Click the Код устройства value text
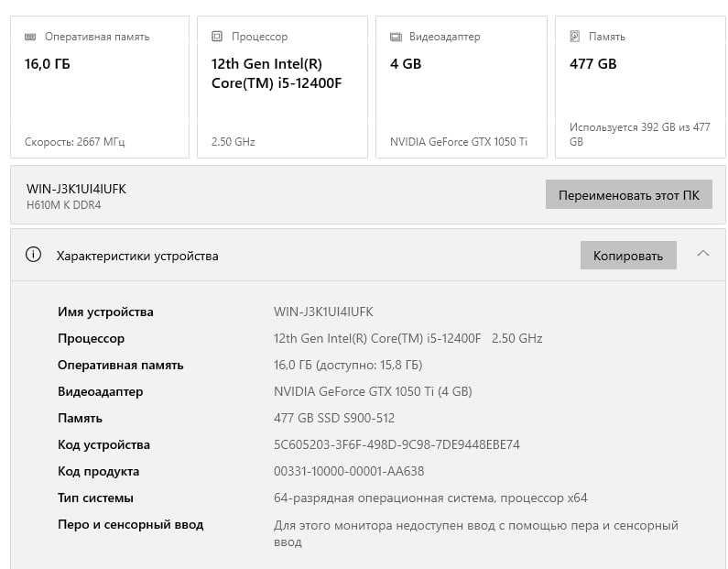This screenshot has height=569, width=728. [x=397, y=445]
